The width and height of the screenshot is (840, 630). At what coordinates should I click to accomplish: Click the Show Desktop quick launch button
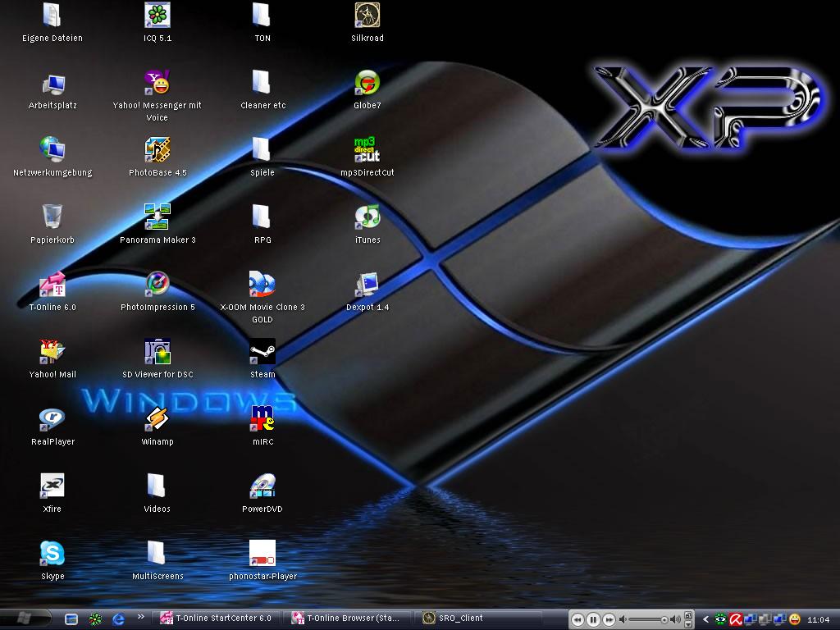pos(71,619)
